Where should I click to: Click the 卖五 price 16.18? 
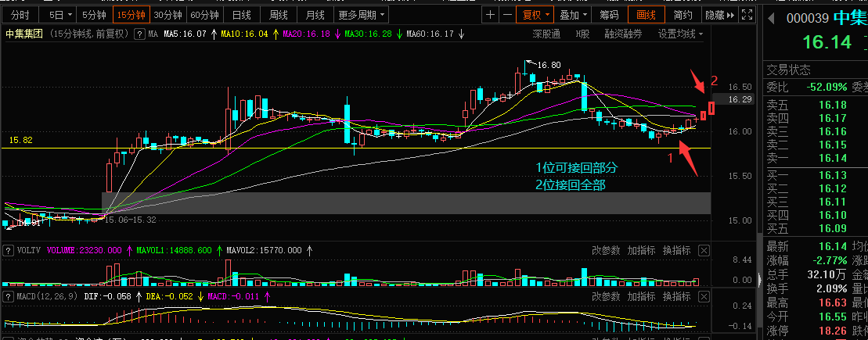(833, 105)
